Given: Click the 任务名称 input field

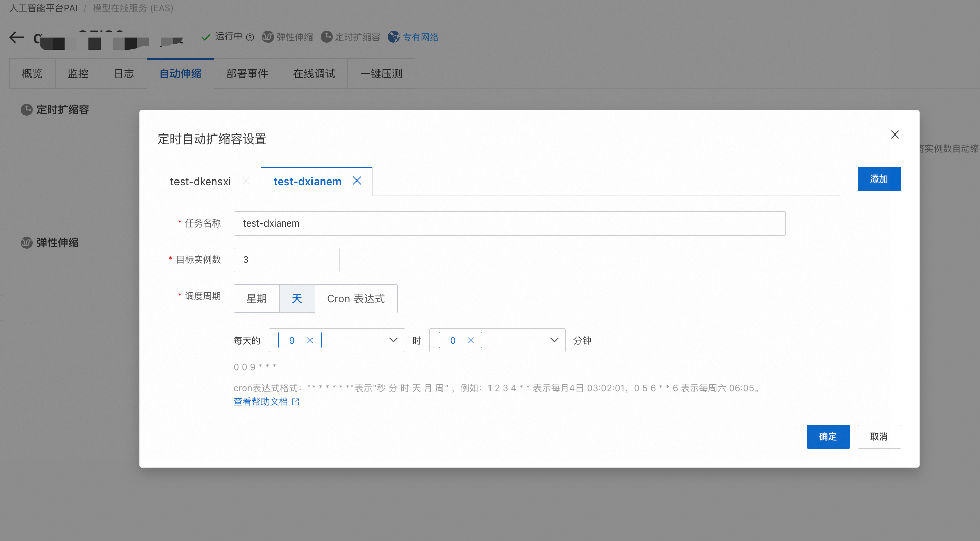Looking at the screenshot, I should pos(509,223).
